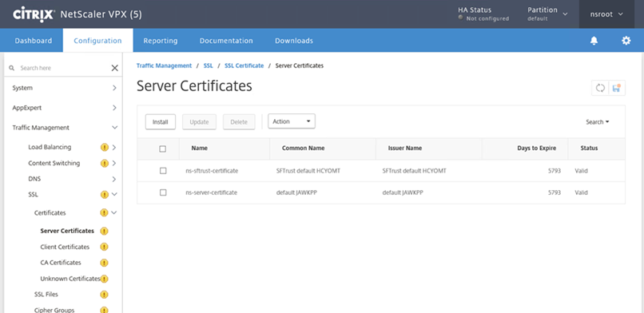Click warning icon beside Client Certificates
The width and height of the screenshot is (644, 313).
tap(105, 247)
